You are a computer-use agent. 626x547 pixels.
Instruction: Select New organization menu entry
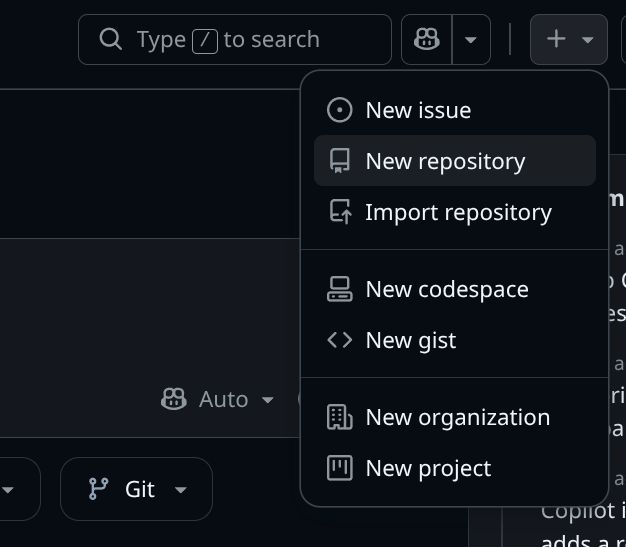[x=455, y=417]
